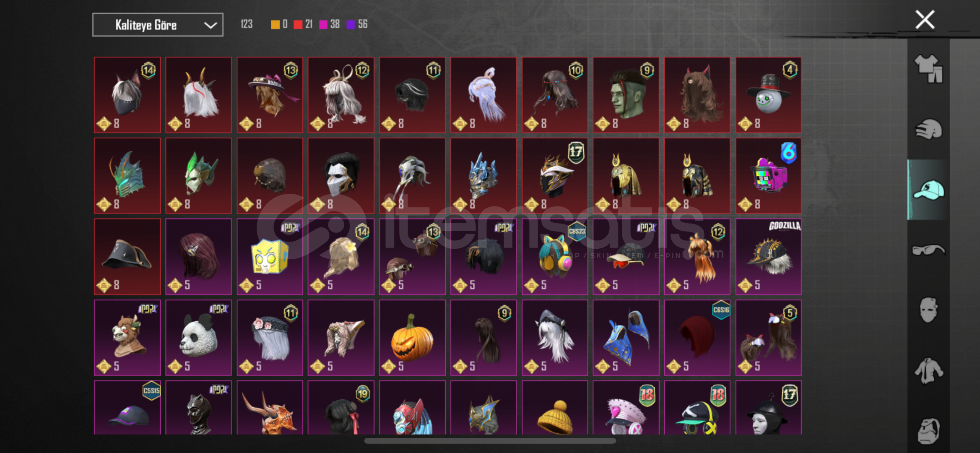Screen dimensions: 980x453
Task: Open the face mask category icon
Action: (x=928, y=310)
